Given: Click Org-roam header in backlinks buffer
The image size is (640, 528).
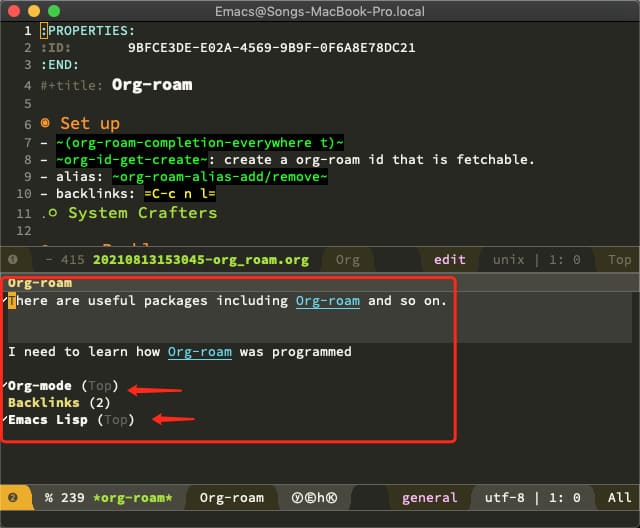Looking at the screenshot, I should [40, 283].
